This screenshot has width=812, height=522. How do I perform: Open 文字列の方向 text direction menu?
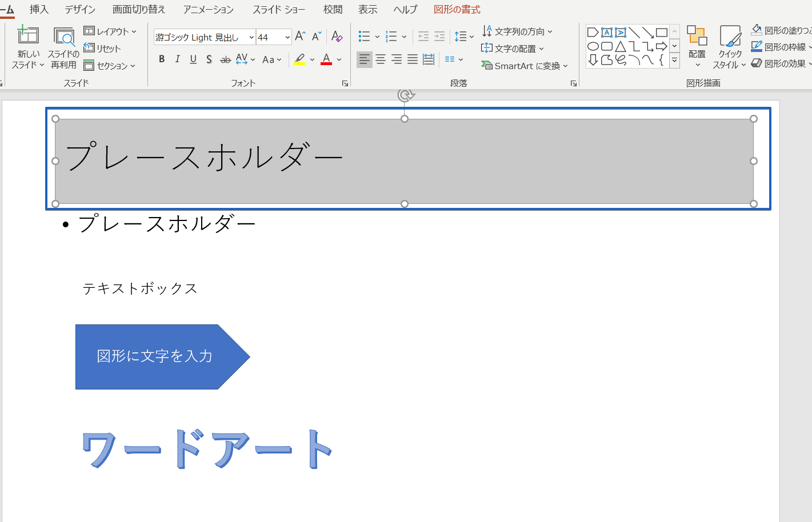tap(517, 31)
